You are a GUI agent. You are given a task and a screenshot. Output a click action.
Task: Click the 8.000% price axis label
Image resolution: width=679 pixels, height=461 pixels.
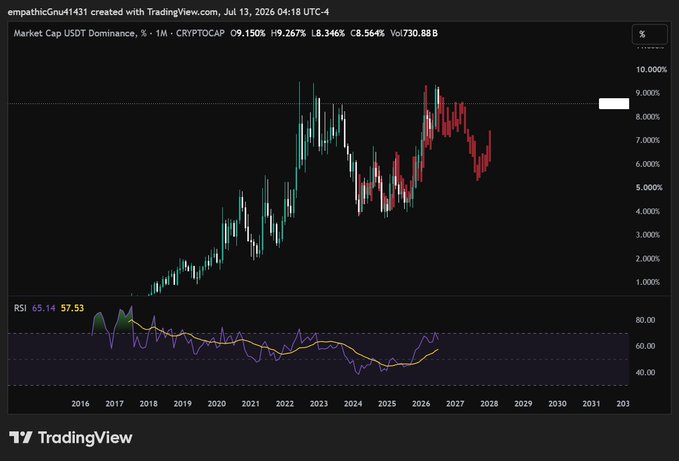648,117
